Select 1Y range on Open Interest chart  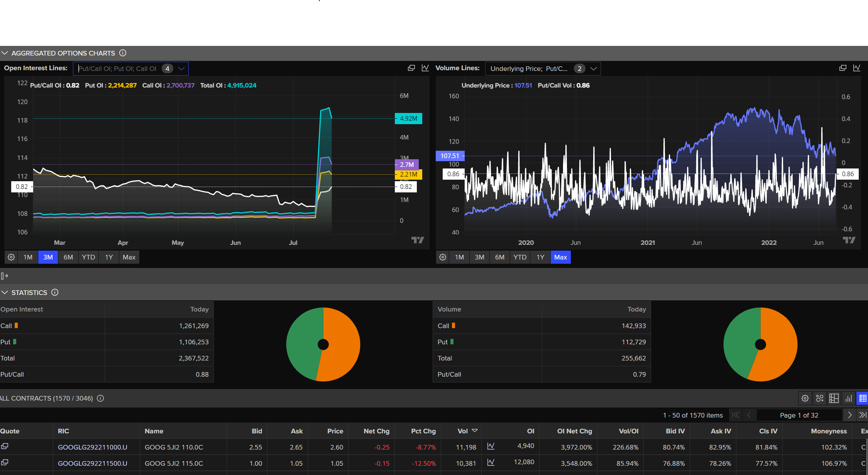109,257
